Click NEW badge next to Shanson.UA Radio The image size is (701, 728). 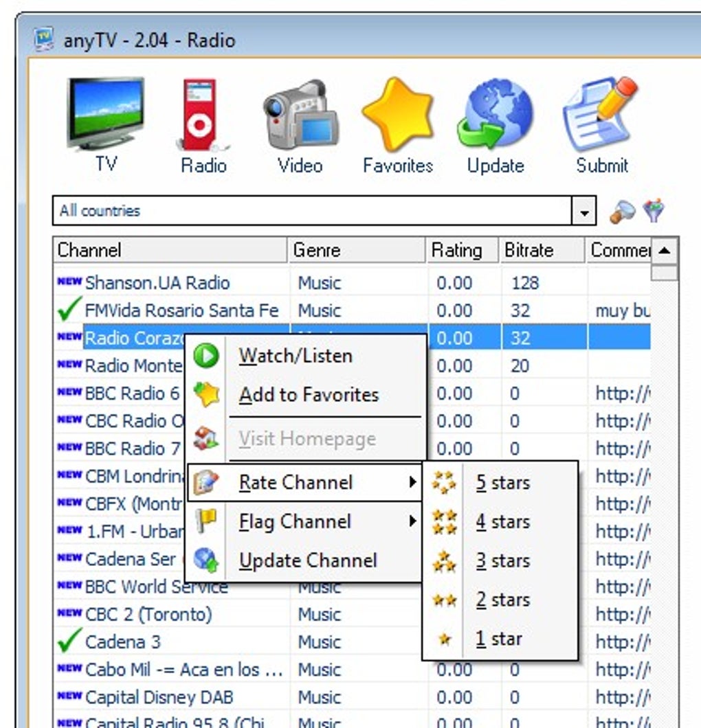69,282
